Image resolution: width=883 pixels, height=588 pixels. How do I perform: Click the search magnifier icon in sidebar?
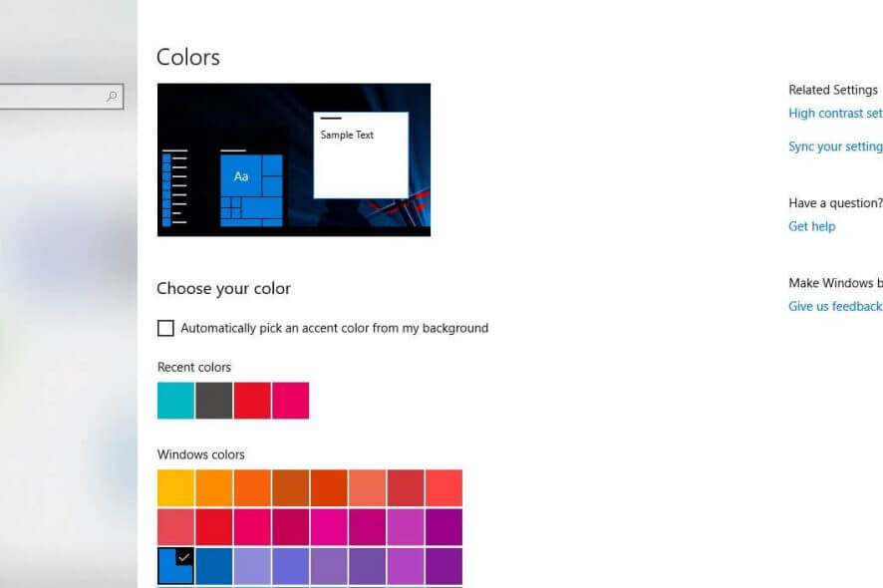110,97
